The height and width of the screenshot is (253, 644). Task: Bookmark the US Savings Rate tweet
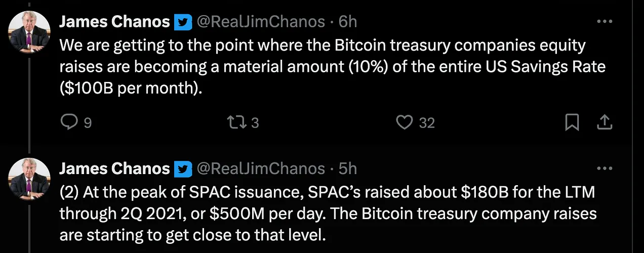coord(572,122)
